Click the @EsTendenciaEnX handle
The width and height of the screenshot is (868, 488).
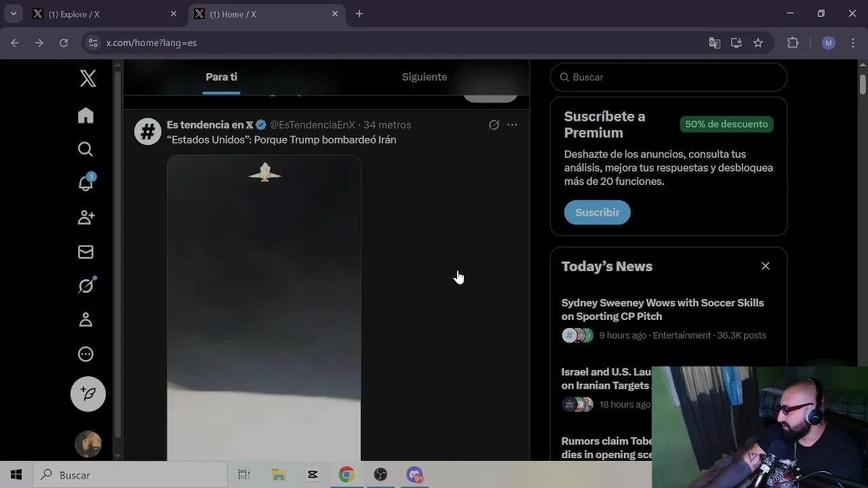click(x=313, y=125)
